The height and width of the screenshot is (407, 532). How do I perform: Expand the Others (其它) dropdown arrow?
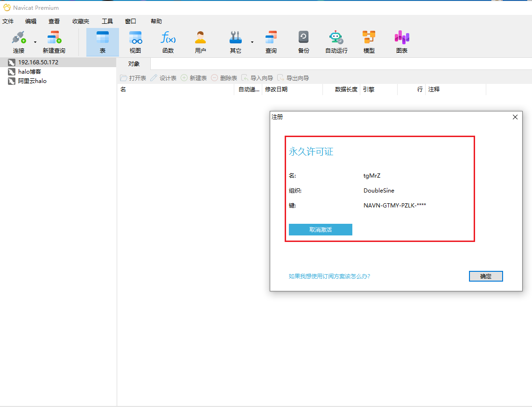click(x=252, y=42)
